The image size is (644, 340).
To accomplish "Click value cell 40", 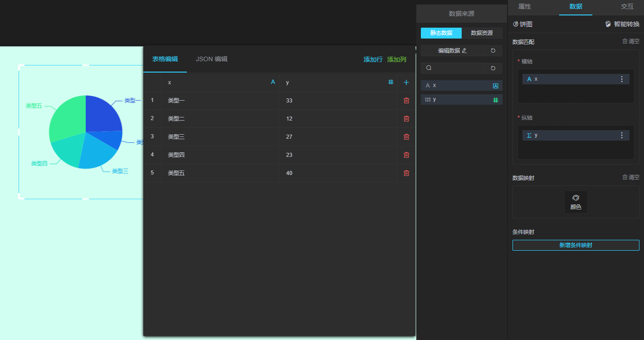I will (338, 173).
